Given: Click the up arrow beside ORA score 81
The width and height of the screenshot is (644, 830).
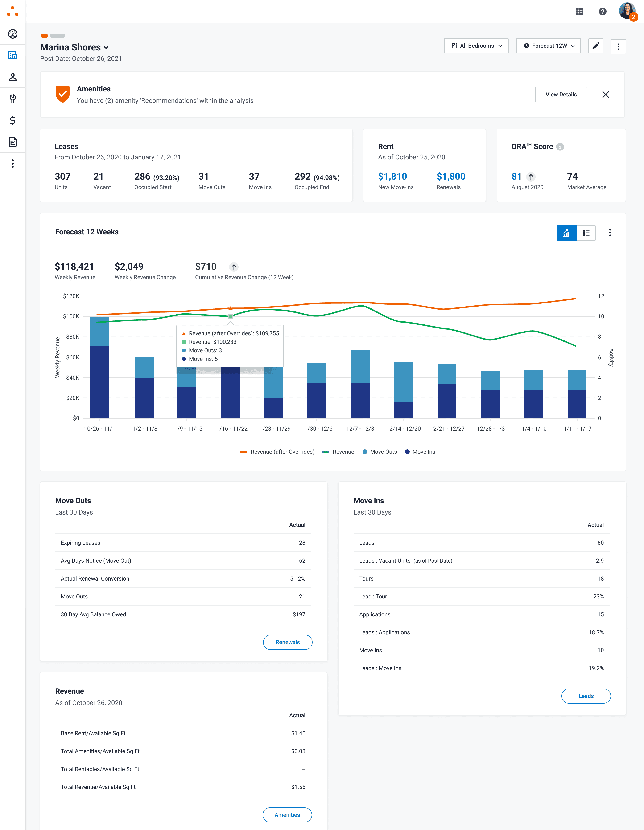Looking at the screenshot, I should pyautogui.click(x=531, y=177).
